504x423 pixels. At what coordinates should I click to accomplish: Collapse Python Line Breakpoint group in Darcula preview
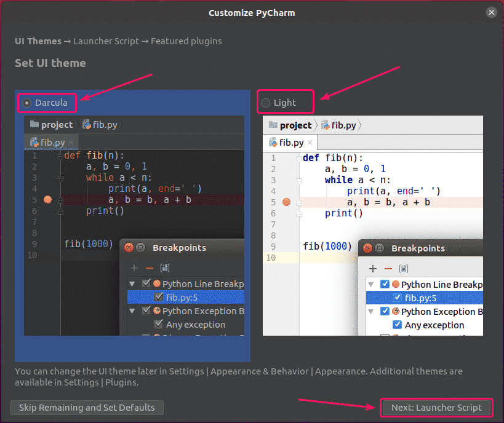(x=132, y=283)
